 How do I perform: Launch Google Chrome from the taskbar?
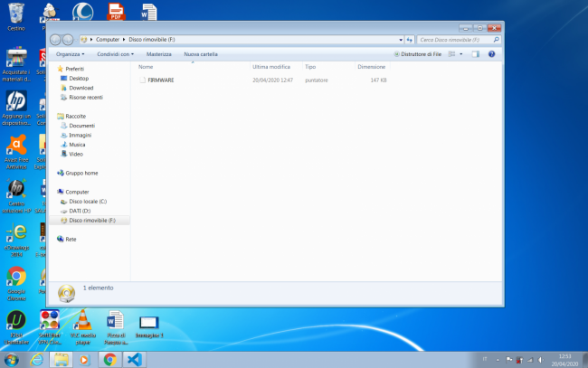click(x=109, y=358)
